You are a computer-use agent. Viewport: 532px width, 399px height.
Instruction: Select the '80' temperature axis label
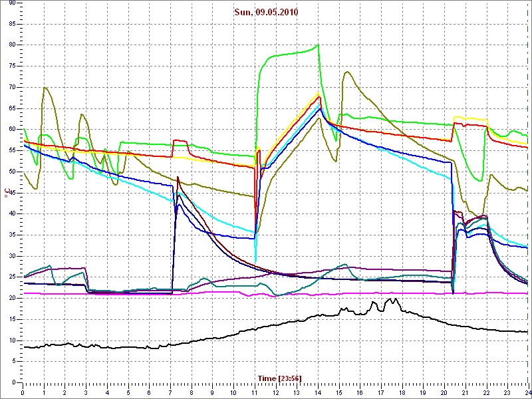click(x=12, y=45)
